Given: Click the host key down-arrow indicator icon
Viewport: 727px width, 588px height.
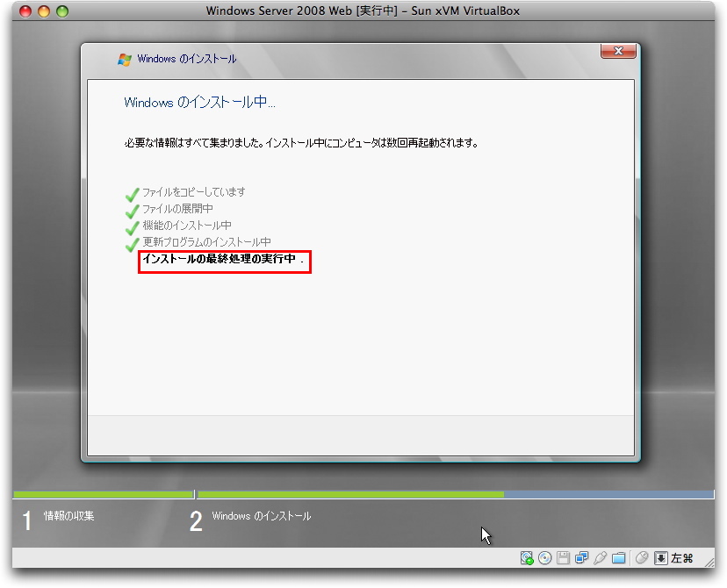Looking at the screenshot, I should pos(660,558).
